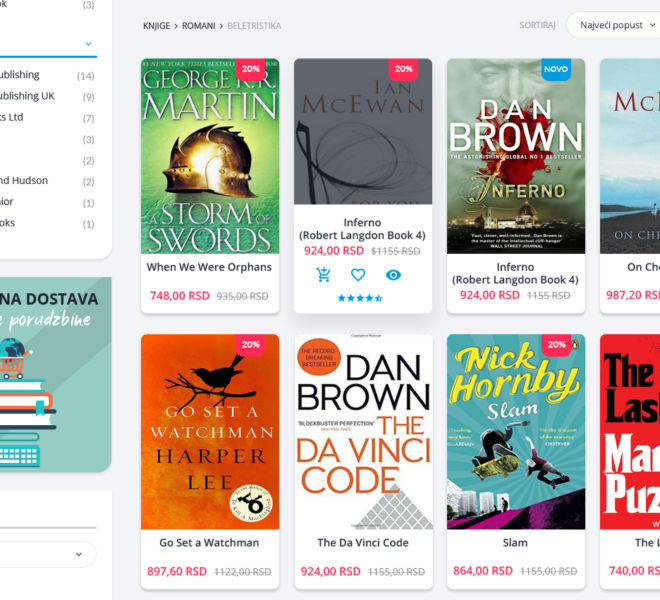Click the price range slider bar
Screen dimensions: 660x600
[x=48, y=527]
